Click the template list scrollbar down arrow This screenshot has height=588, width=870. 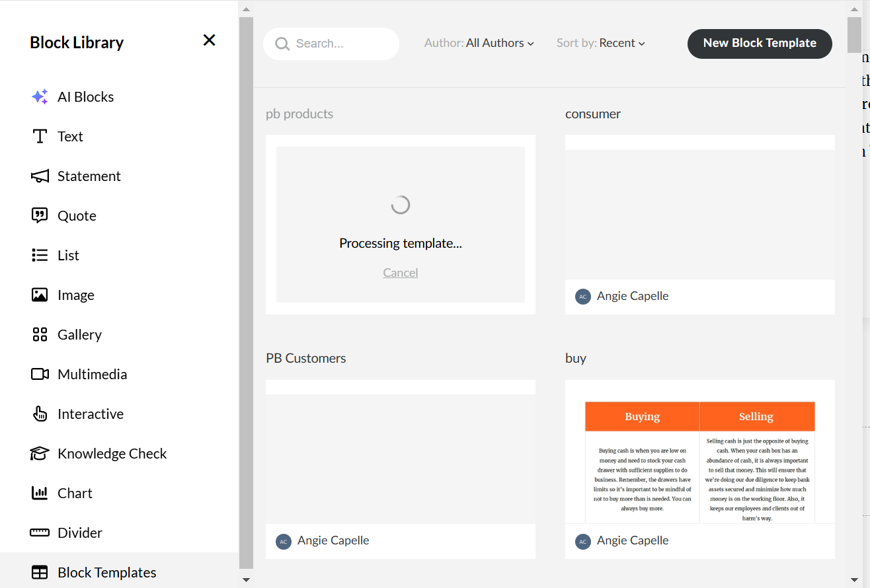pyautogui.click(x=855, y=580)
